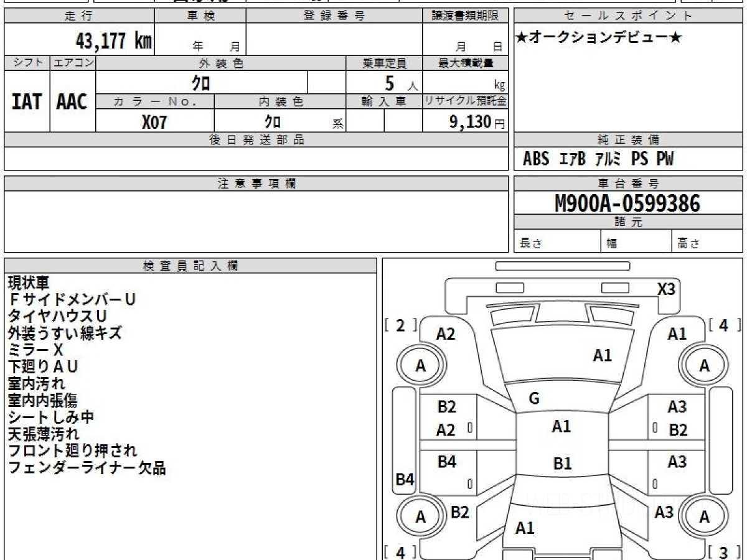
Task: Click the 注意事項欄 header
Action: [256, 184]
